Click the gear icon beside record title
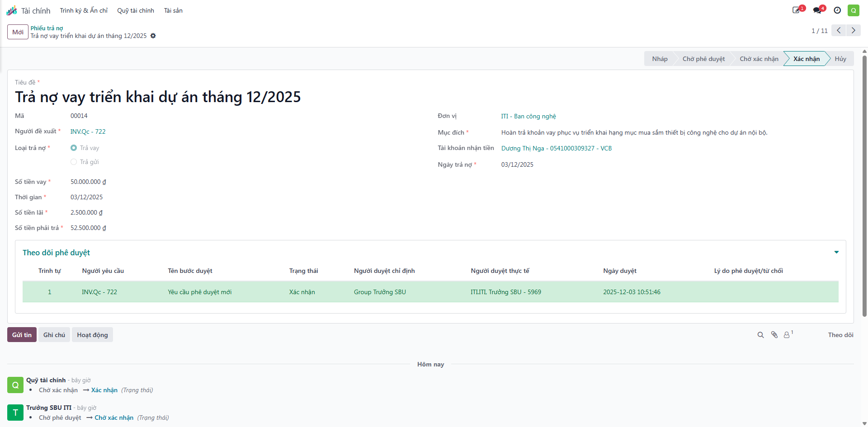This screenshot has width=868, height=427. [x=153, y=36]
